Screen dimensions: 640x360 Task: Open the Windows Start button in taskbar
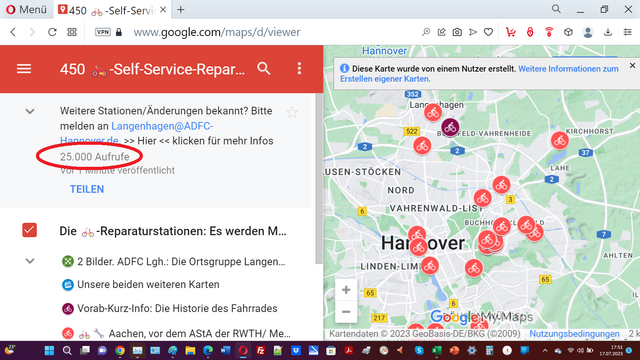point(49,350)
